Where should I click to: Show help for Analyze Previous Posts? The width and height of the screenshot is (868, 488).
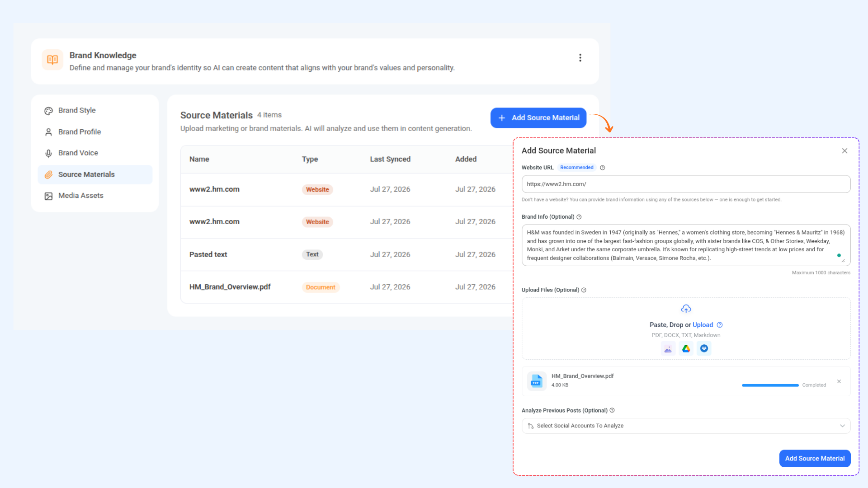(x=612, y=410)
